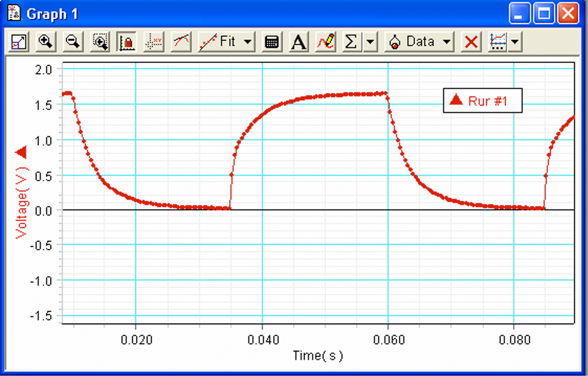588x376 pixels.
Task: Click the Zoom In magnifier tool
Action: [x=45, y=42]
